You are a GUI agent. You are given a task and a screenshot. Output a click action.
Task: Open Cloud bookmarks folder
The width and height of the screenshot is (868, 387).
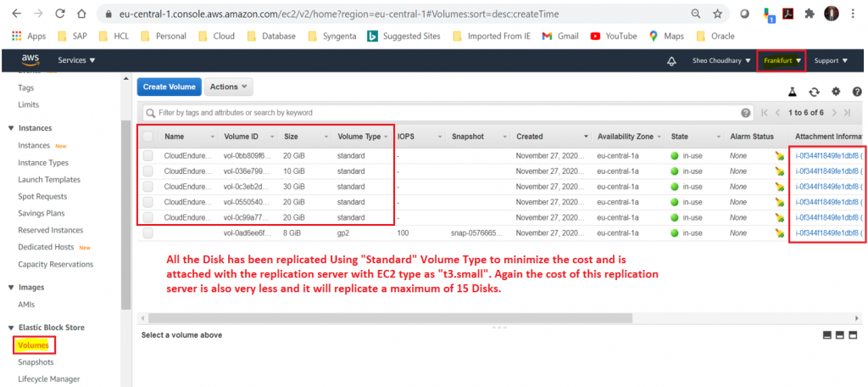point(216,36)
